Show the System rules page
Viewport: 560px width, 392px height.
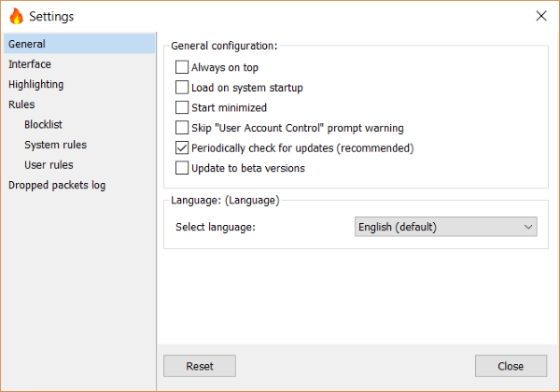click(x=55, y=145)
